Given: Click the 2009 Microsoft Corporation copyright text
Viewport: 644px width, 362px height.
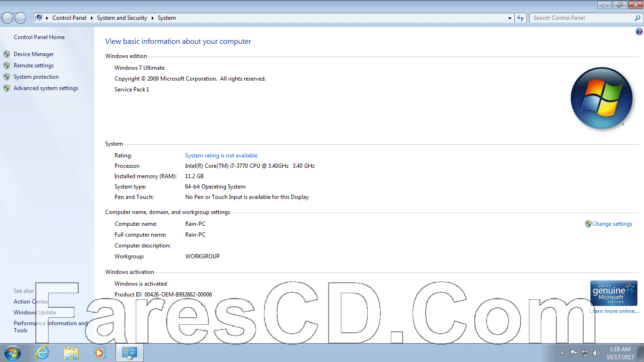Looking at the screenshot, I should pyautogui.click(x=190, y=79).
